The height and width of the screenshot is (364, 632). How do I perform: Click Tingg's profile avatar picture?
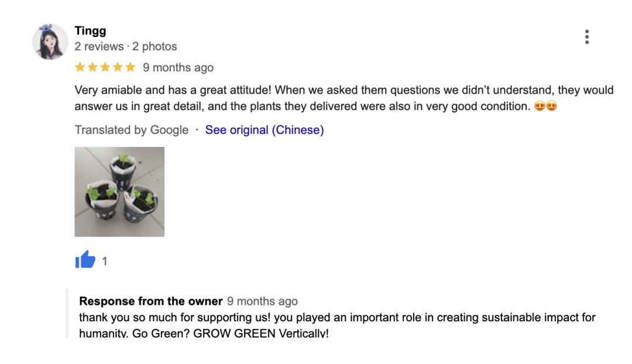(x=50, y=42)
